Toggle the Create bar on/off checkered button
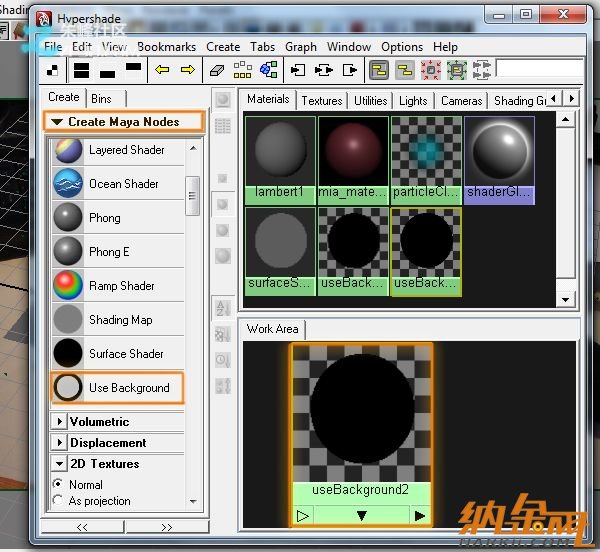Image resolution: width=600 pixels, height=552 pixels. tap(53, 70)
